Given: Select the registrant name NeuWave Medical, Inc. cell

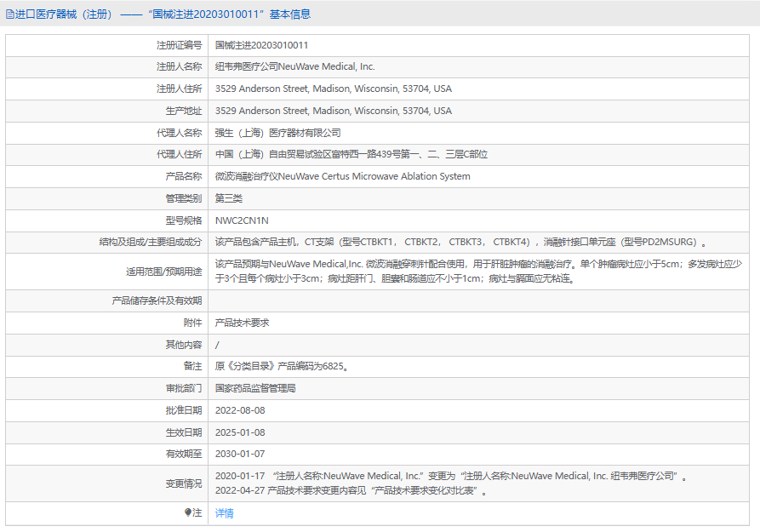Looking at the screenshot, I should point(294,66).
